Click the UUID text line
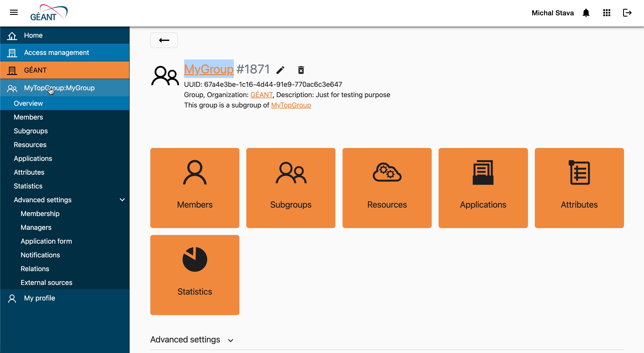Viewport: 644px width, 353px height. tap(263, 84)
